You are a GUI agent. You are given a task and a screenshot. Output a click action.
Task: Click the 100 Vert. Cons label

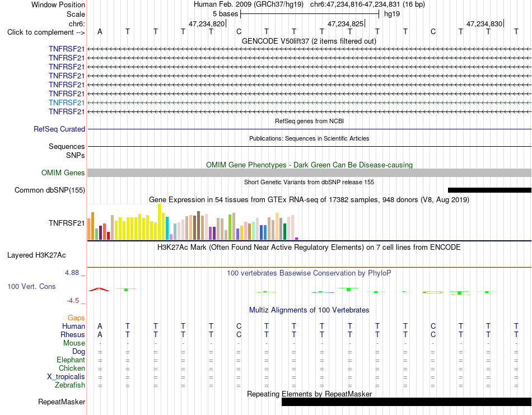31,286
